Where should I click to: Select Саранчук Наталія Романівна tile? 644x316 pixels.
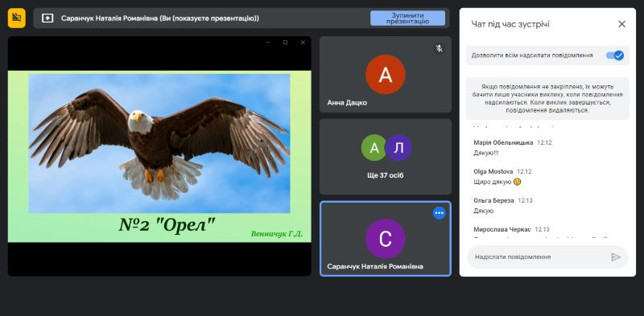[386, 239]
